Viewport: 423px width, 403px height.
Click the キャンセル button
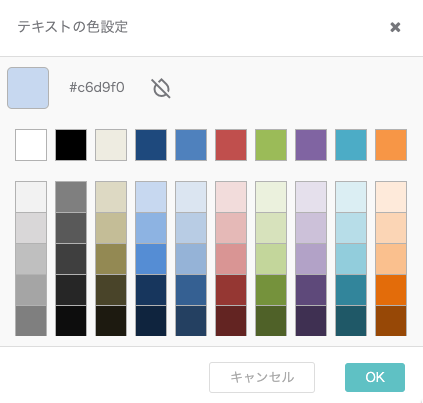(262, 377)
